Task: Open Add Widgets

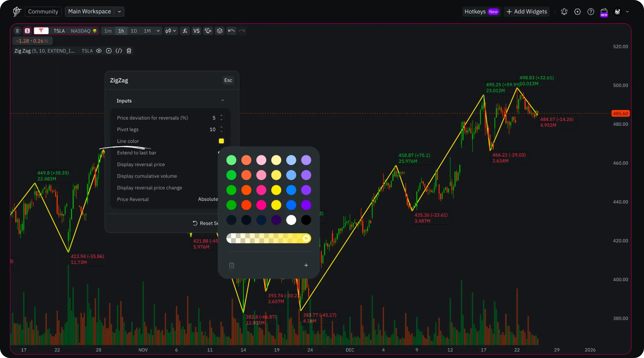Action: click(x=527, y=12)
